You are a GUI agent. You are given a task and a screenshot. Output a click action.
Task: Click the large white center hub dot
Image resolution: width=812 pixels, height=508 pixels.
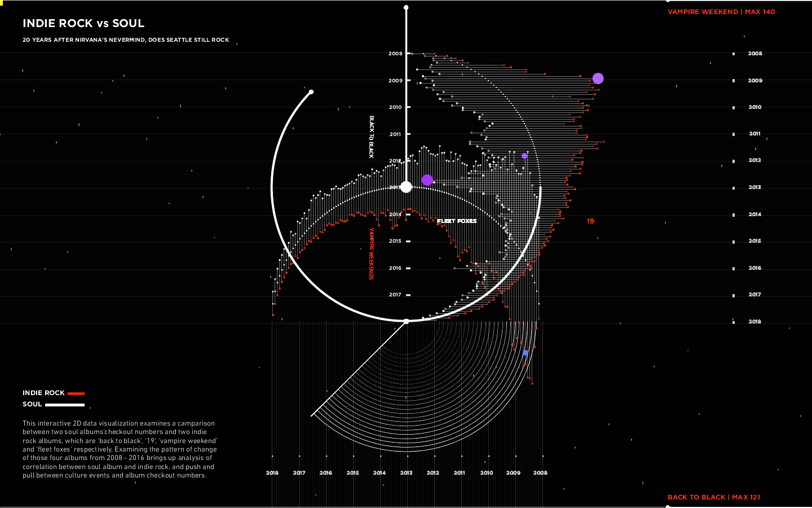pos(406,187)
